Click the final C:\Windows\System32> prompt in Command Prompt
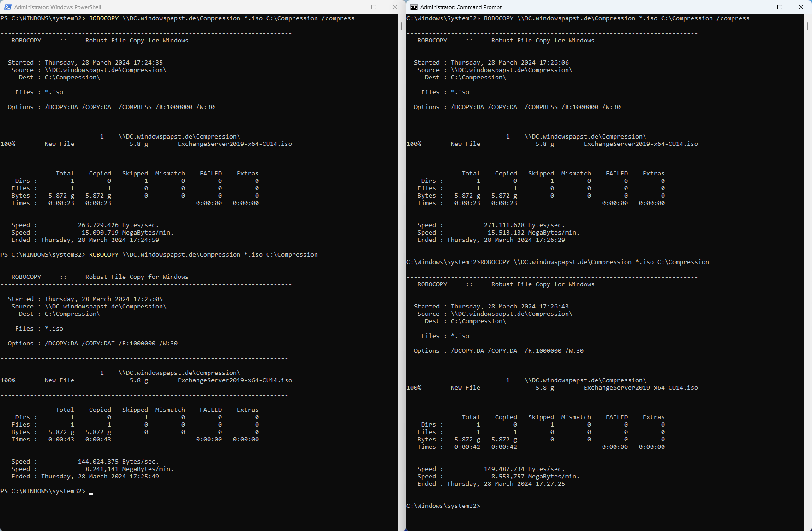Image resolution: width=812 pixels, height=531 pixels. [443, 506]
